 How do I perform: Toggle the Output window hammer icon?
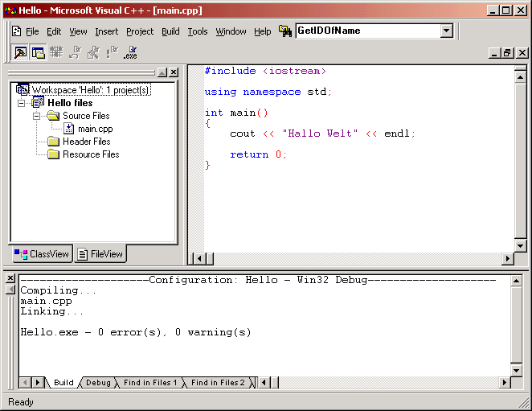pos(20,52)
